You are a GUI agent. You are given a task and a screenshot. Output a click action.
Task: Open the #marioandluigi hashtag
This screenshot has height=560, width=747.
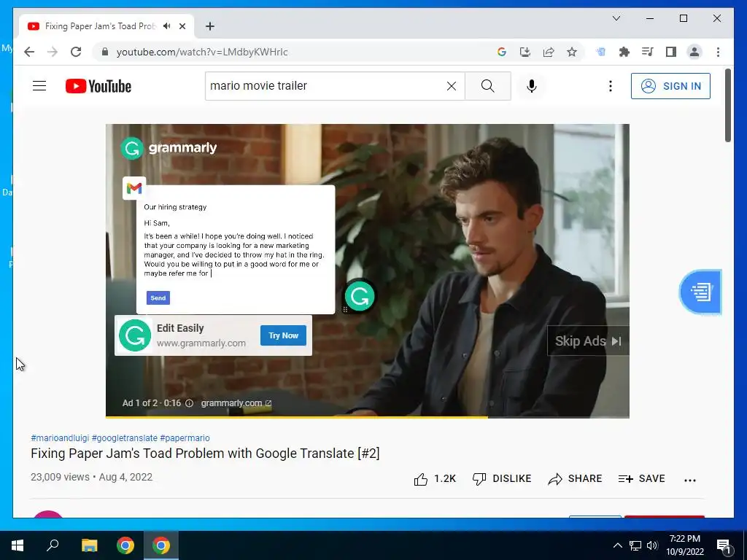tap(60, 437)
